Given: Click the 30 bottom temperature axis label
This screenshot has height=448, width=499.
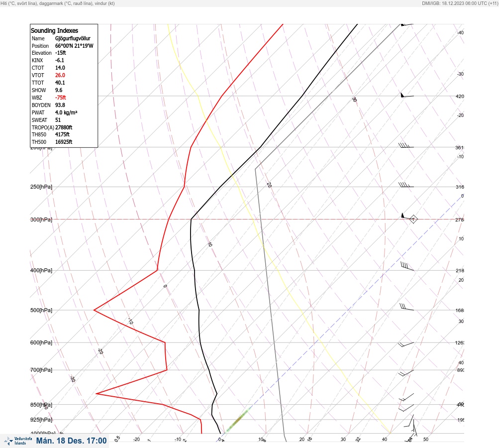Looking at the screenshot, I should coord(343,440).
